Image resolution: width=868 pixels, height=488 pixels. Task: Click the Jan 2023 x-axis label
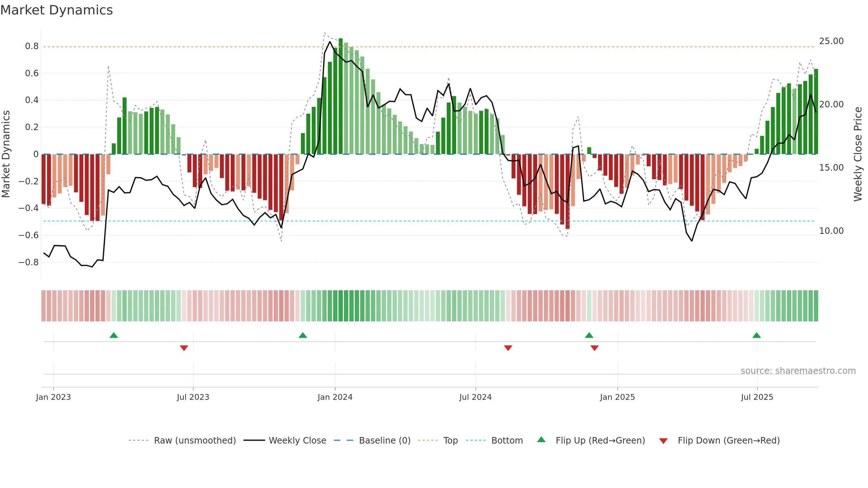tap(54, 397)
